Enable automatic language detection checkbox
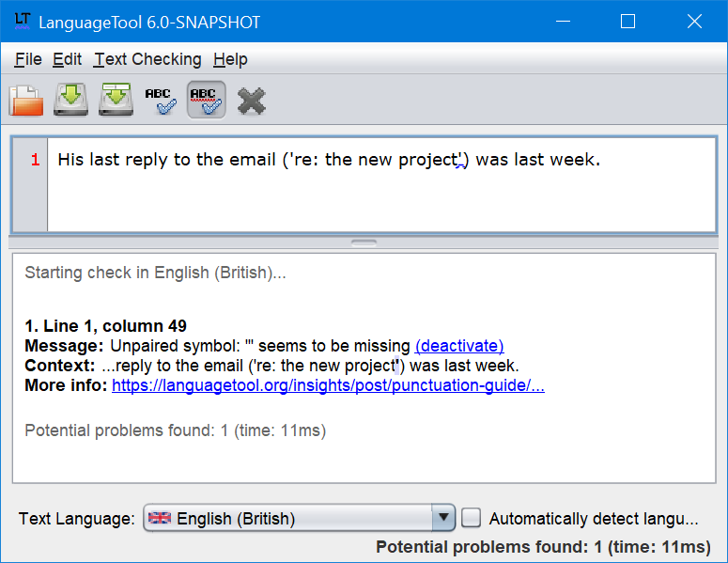 click(471, 518)
